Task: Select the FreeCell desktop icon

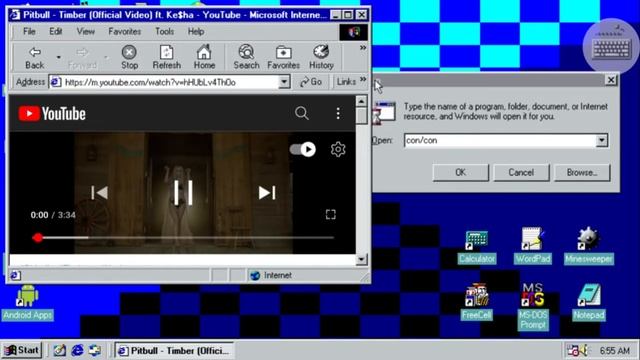Action: [477, 302]
